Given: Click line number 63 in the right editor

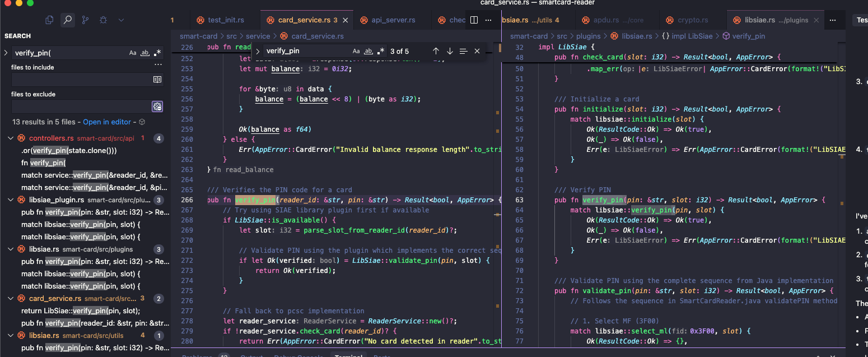Looking at the screenshot, I should point(519,200).
